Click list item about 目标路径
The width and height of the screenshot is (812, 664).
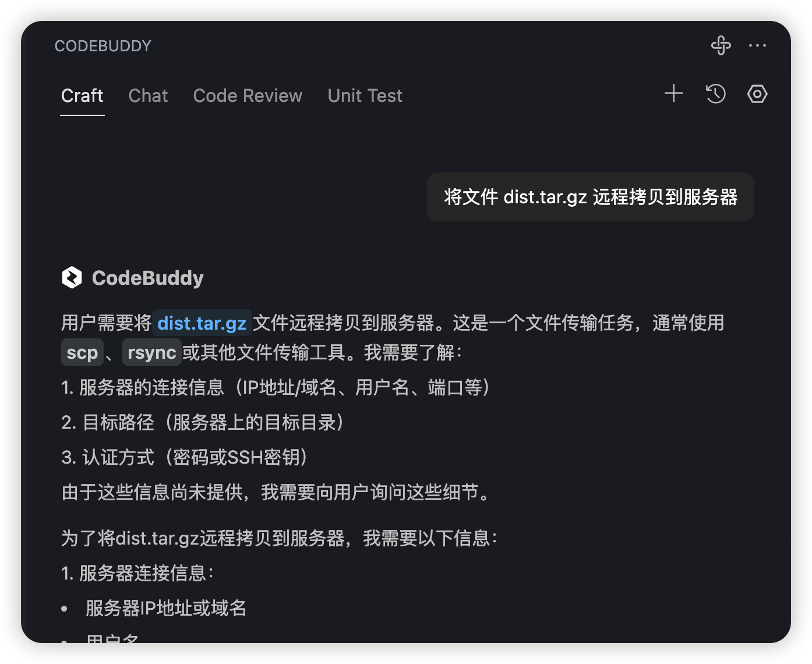[x=203, y=422]
